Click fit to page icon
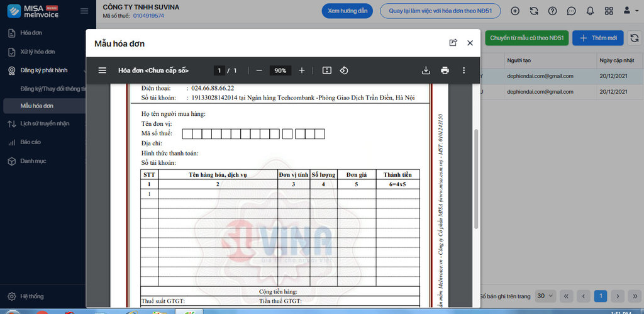 point(326,70)
